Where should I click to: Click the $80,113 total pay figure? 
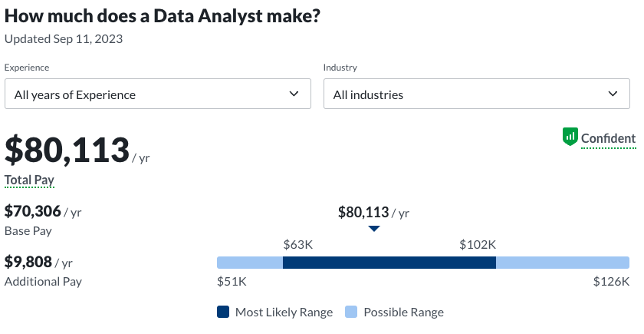67,150
